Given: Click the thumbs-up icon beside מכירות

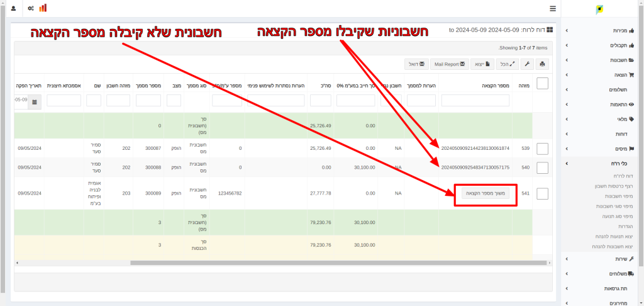Looking at the screenshot, I should click(631, 30).
